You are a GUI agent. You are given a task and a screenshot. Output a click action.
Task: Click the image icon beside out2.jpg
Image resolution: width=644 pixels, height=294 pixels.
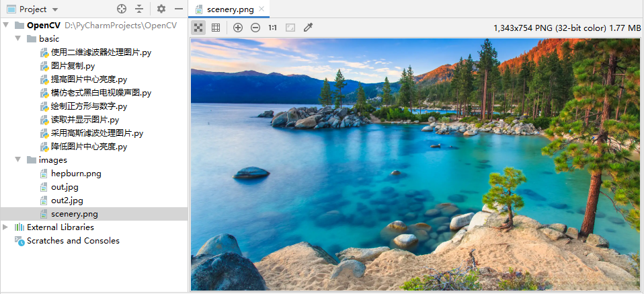pyautogui.click(x=44, y=200)
